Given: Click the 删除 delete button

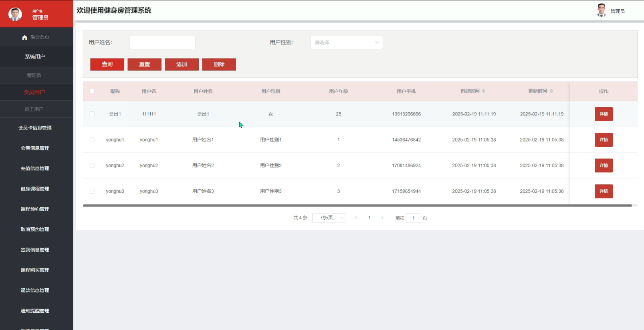Looking at the screenshot, I should (219, 64).
